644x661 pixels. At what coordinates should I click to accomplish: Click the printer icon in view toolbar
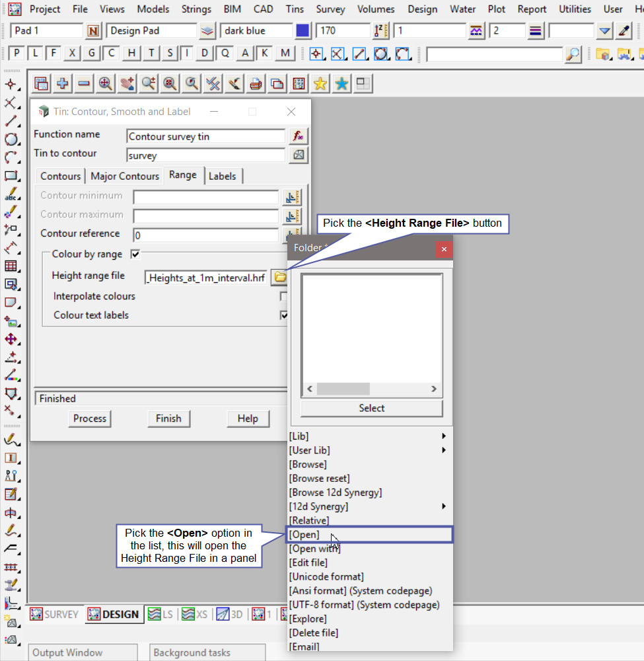(x=256, y=84)
